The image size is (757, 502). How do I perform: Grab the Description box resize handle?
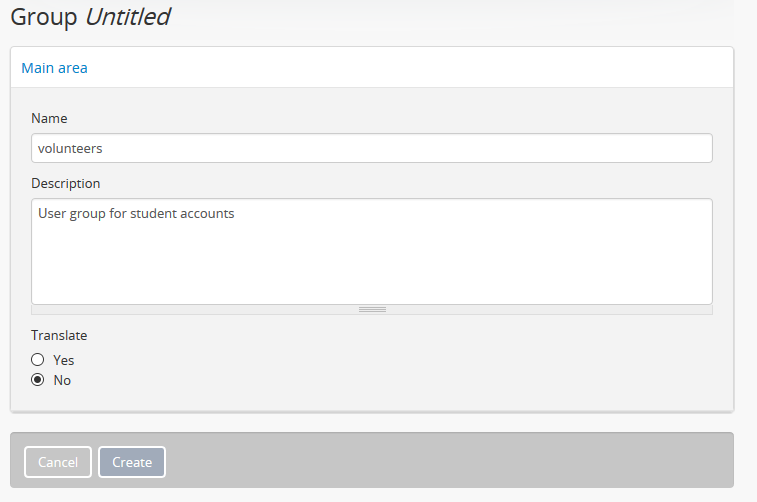point(372,310)
